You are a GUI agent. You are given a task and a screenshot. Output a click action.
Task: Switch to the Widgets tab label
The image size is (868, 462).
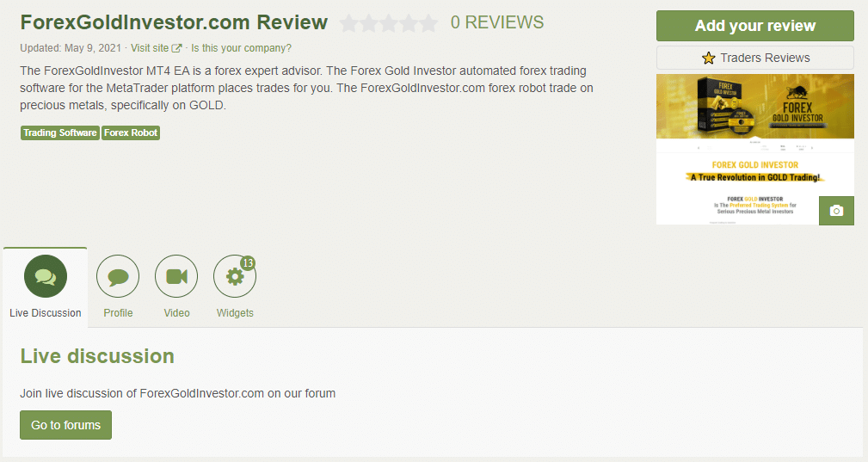click(235, 312)
